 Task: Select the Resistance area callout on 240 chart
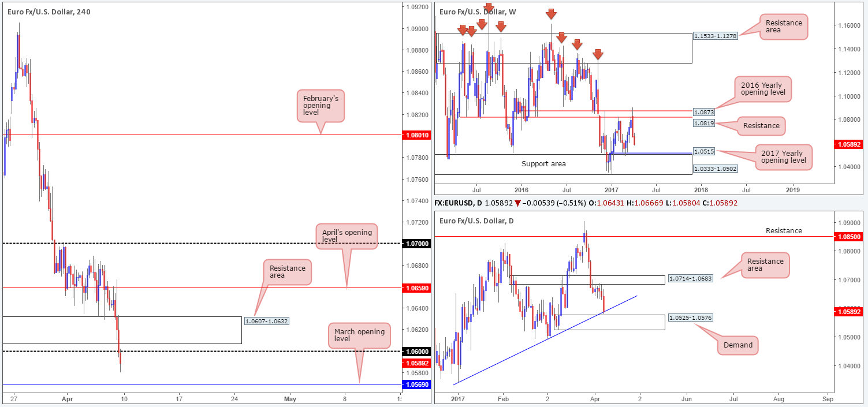pyautogui.click(x=287, y=272)
